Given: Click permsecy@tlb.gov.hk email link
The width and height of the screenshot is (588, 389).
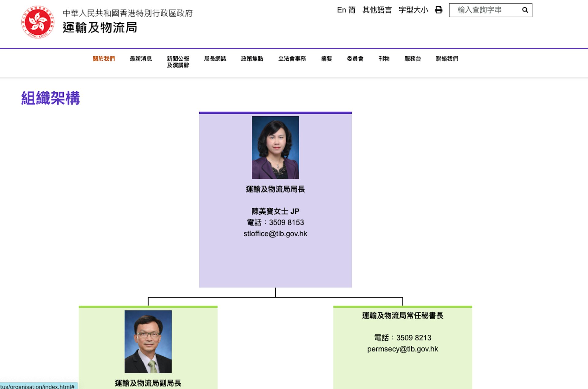Looking at the screenshot, I should (402, 349).
